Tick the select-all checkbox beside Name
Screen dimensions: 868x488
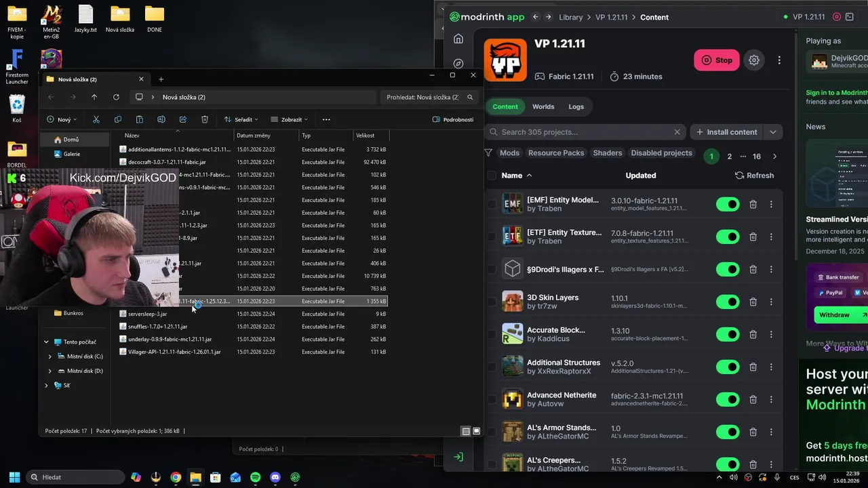(492, 176)
